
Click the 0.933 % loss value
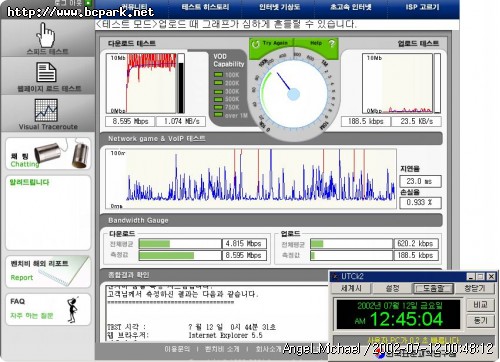click(x=420, y=203)
